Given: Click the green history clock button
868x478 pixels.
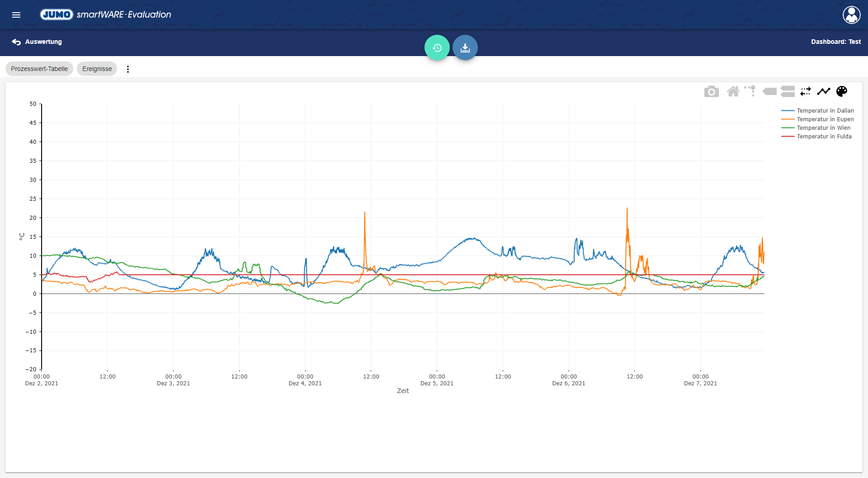Looking at the screenshot, I should 437,47.
